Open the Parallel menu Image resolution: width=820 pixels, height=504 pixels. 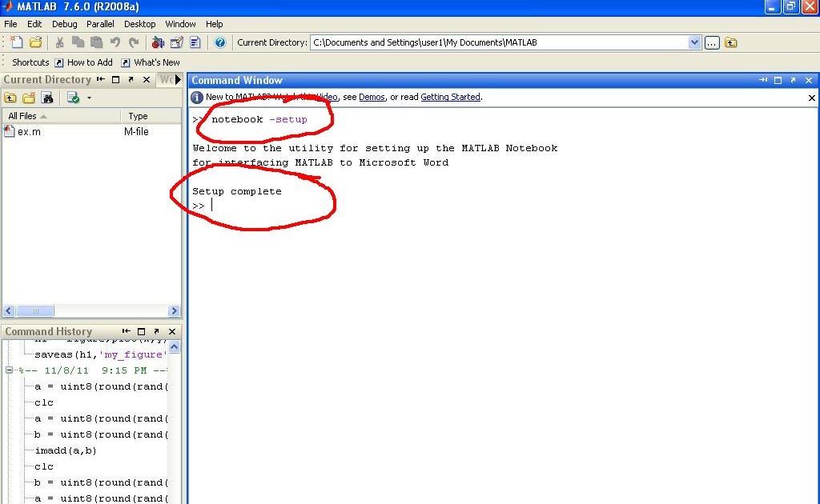point(100,24)
